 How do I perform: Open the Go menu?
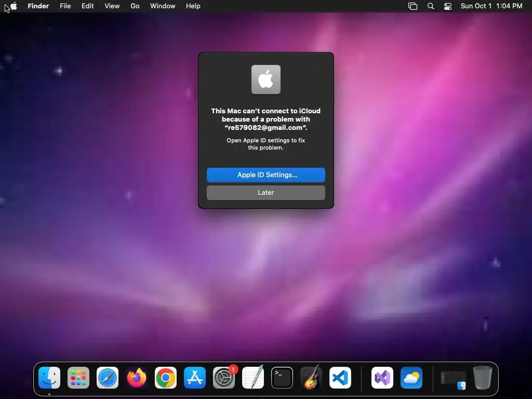[x=135, y=6]
